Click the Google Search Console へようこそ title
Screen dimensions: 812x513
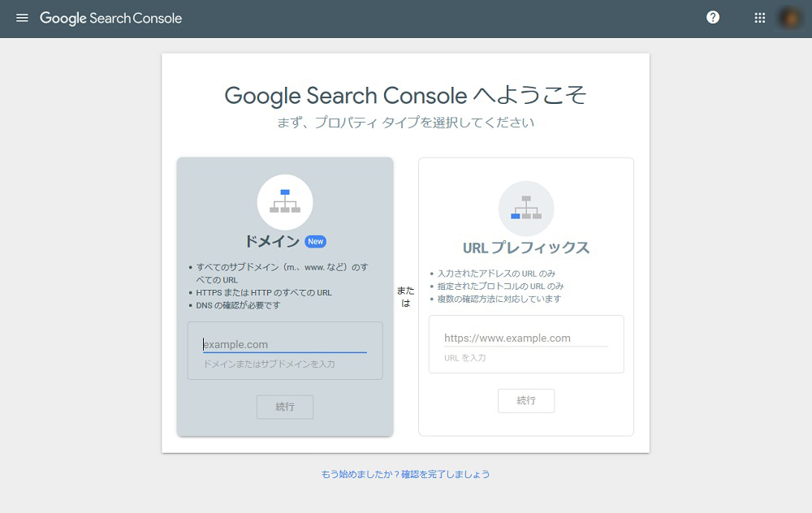pos(405,95)
